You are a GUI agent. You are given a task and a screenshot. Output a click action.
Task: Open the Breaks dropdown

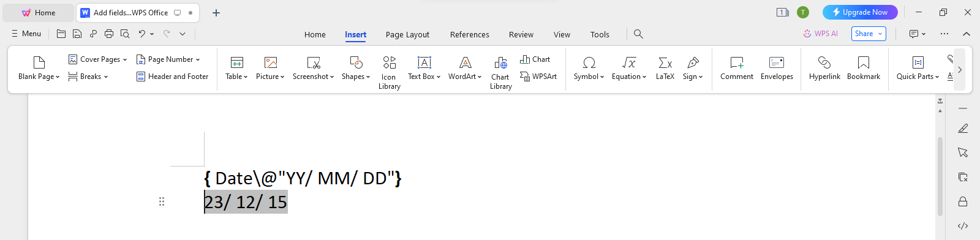[88, 77]
